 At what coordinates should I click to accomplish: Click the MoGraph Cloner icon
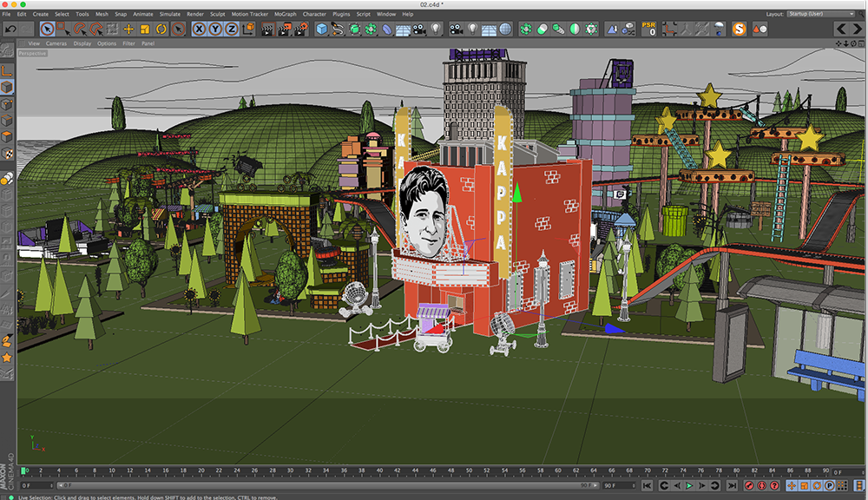[526, 29]
